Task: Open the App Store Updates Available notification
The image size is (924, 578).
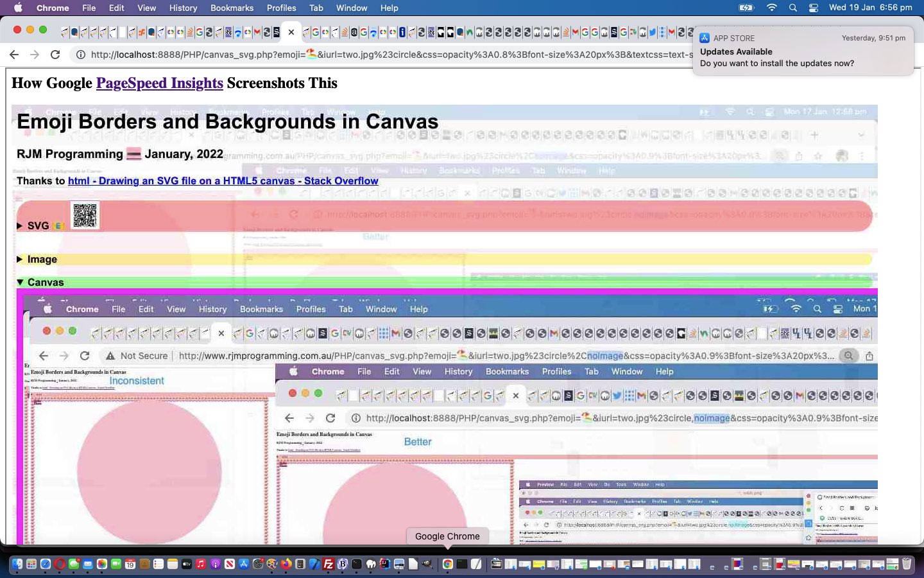Action: pos(803,51)
